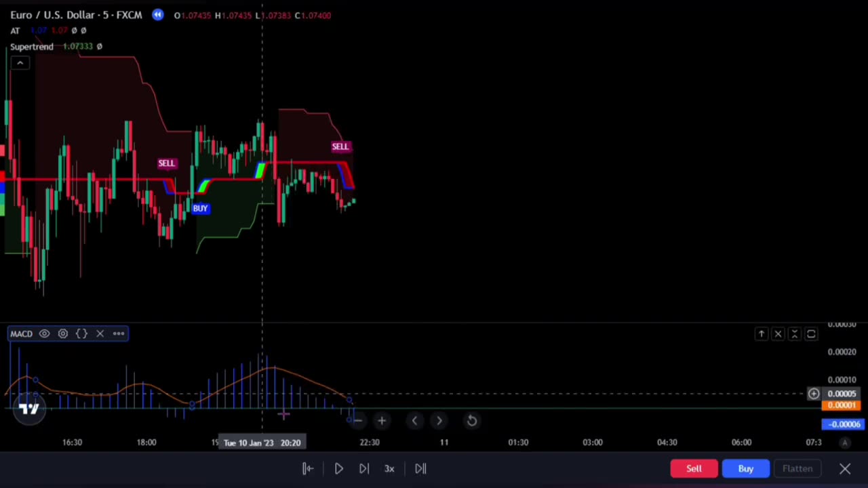
Task: Move MACD pane up with arrow icon
Action: 762,333
